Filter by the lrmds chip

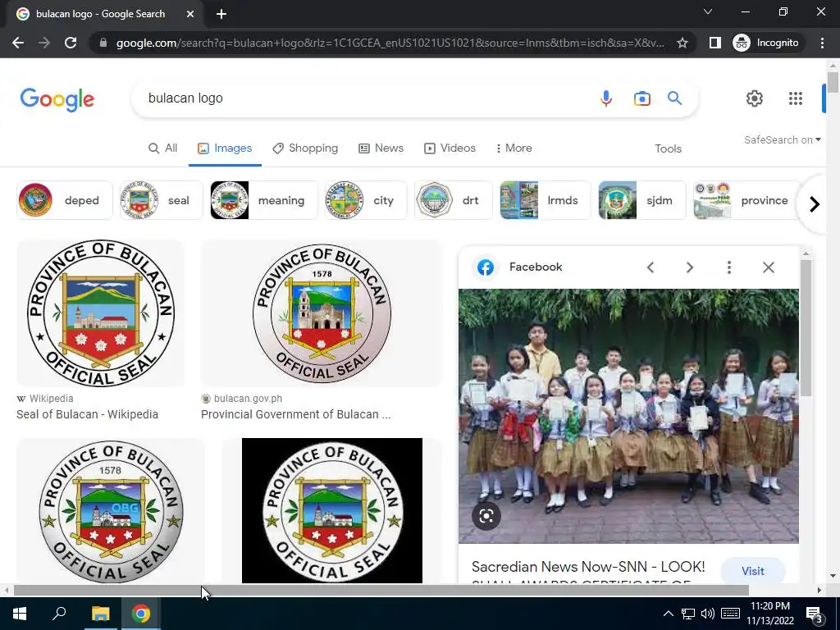(x=546, y=200)
